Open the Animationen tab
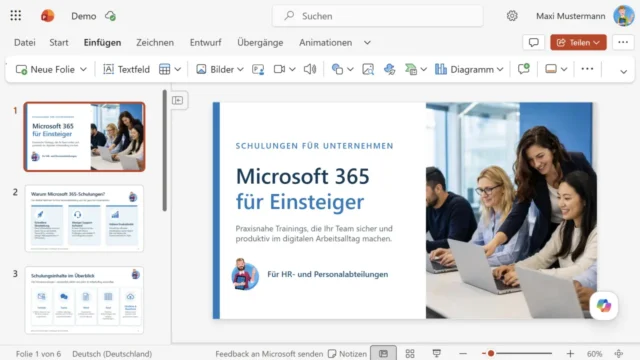Screen dimensions: 640x360 [x=325, y=42]
